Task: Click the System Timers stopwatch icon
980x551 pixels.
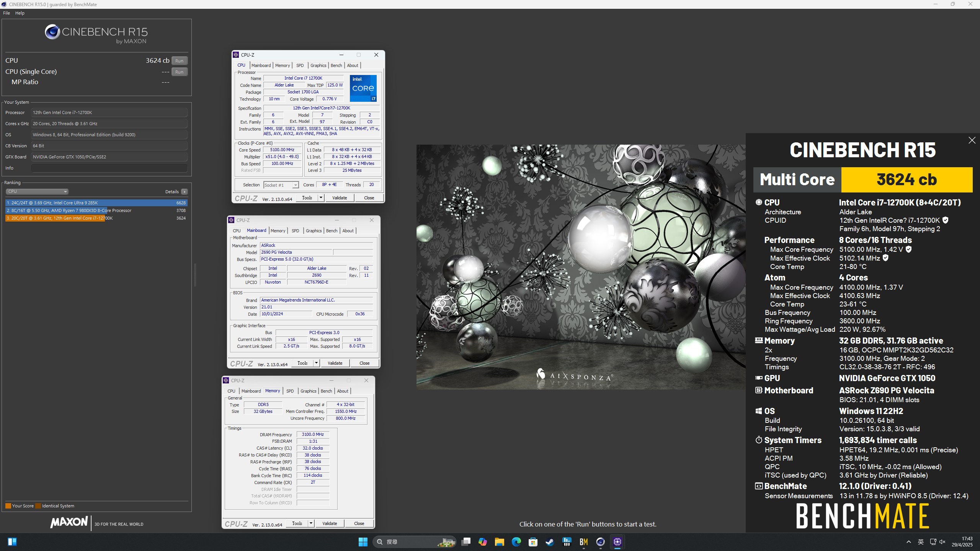Action: tap(759, 440)
